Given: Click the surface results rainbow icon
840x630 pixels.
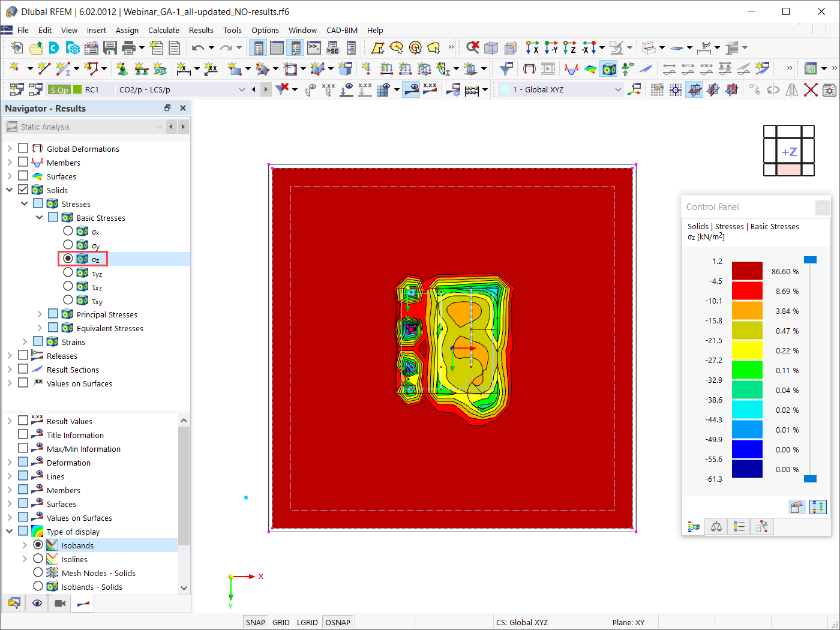Looking at the screenshot, I should coord(590,68).
